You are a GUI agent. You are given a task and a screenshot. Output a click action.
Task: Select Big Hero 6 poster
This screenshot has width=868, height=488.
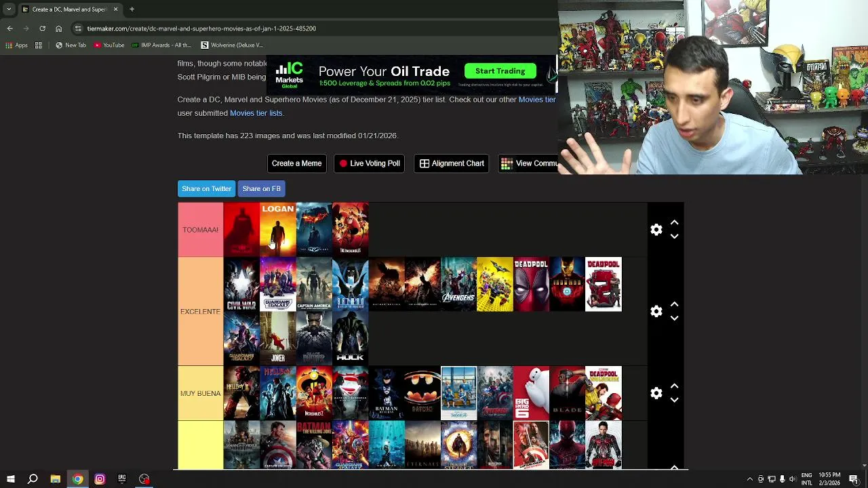click(x=531, y=393)
